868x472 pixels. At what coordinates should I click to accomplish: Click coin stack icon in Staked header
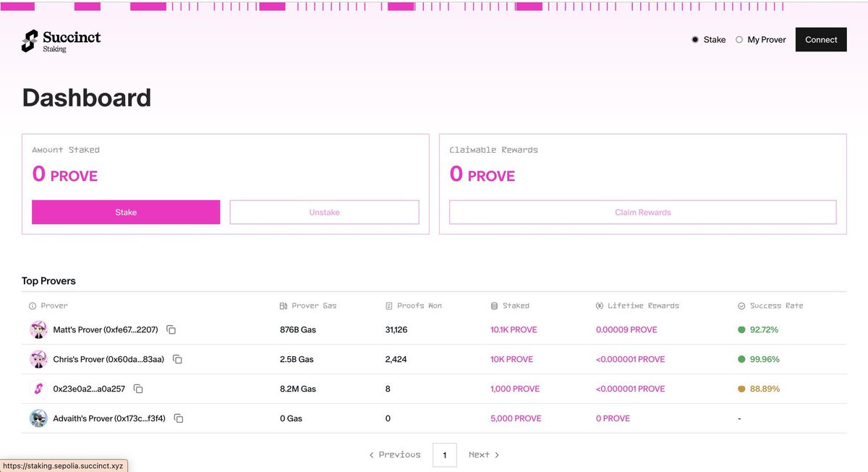click(494, 306)
